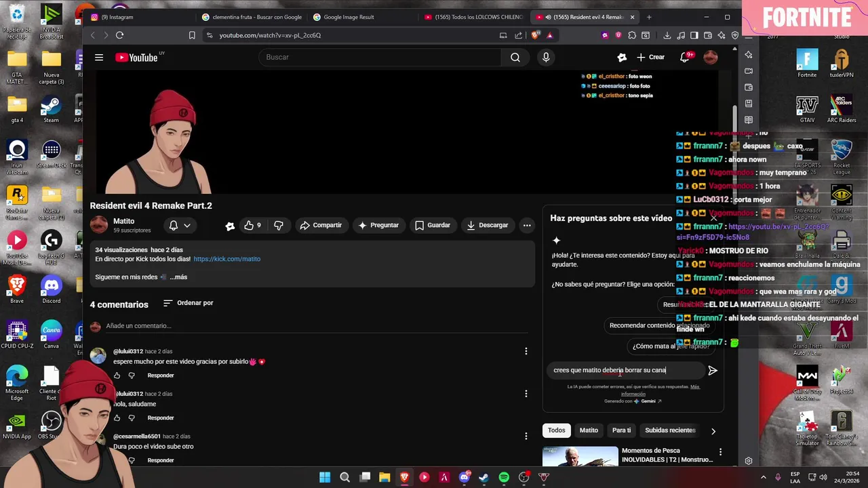Open YouTube notifications bell
The height and width of the screenshot is (488, 868).
click(685, 58)
